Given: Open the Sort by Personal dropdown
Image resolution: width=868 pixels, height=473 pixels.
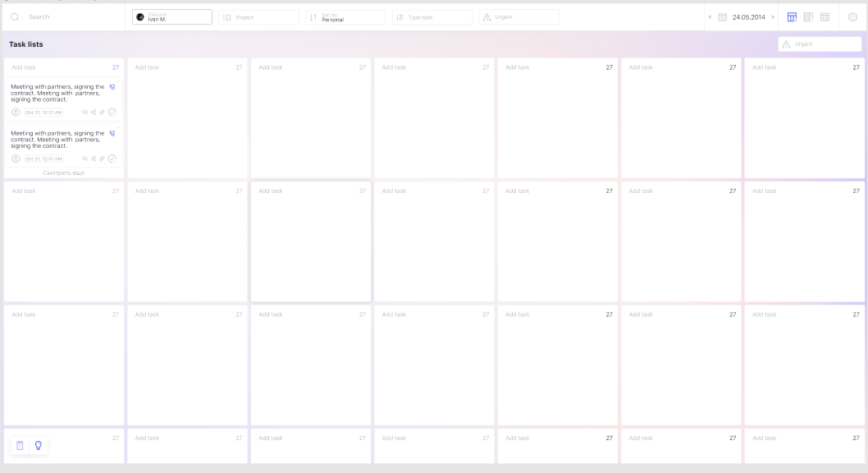Looking at the screenshot, I should (x=345, y=17).
